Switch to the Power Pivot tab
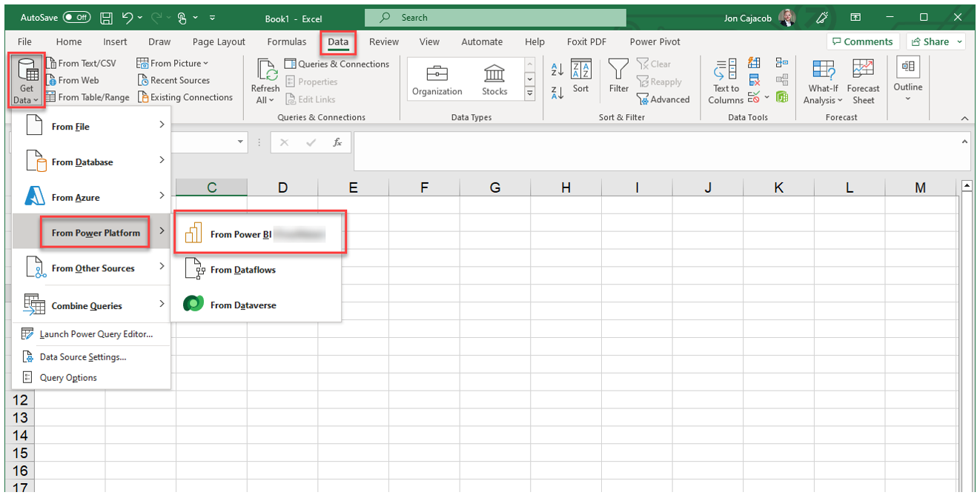Viewport: 980px width, 498px height. click(x=655, y=41)
